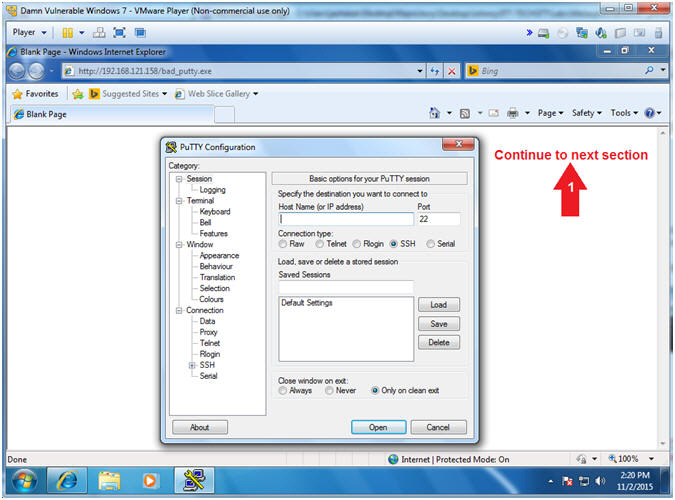Click the Windows Start orb

coord(24,480)
